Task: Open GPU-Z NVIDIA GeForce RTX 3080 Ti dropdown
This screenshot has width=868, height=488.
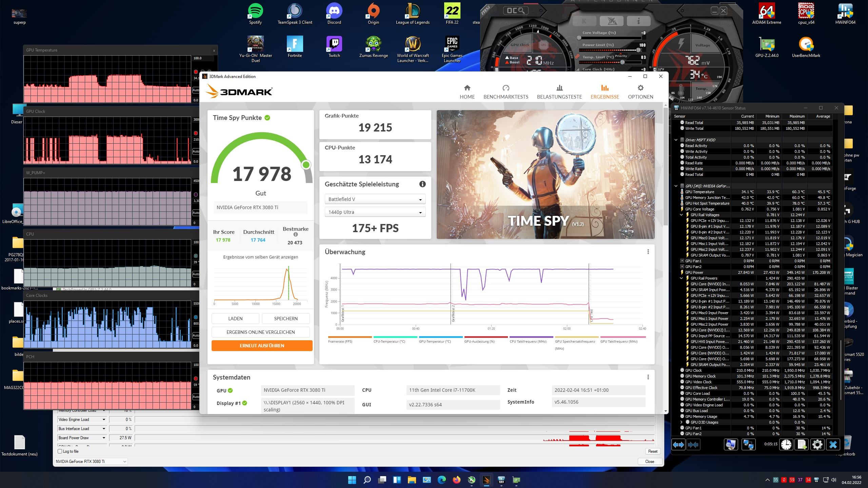Action: coord(91,462)
